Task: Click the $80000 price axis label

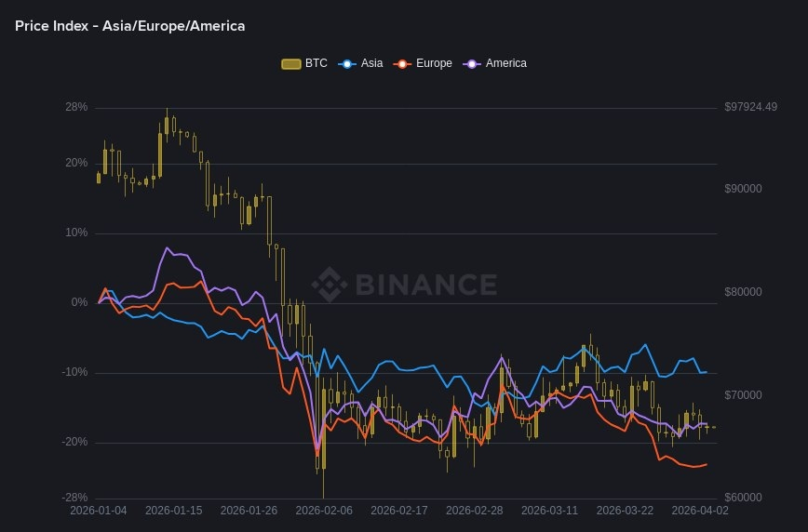Action: [x=743, y=292]
